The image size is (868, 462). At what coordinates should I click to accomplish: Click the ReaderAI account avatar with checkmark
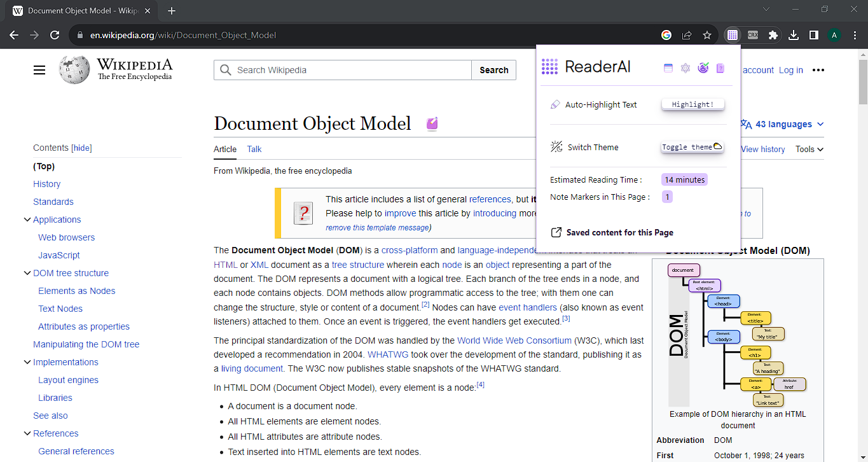click(703, 68)
